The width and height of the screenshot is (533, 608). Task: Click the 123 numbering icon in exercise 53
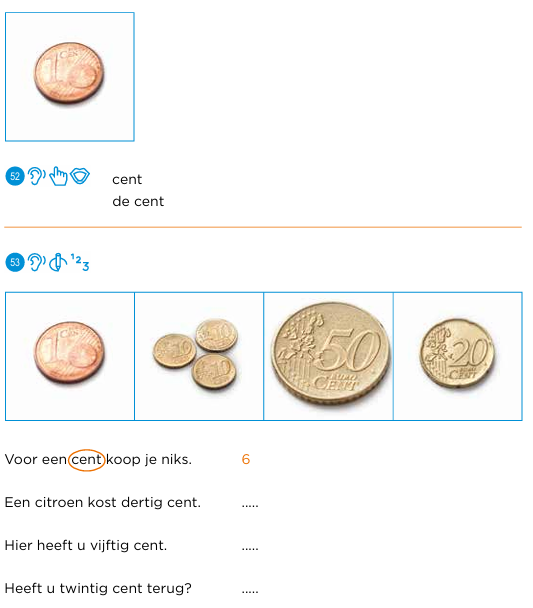[x=80, y=262]
